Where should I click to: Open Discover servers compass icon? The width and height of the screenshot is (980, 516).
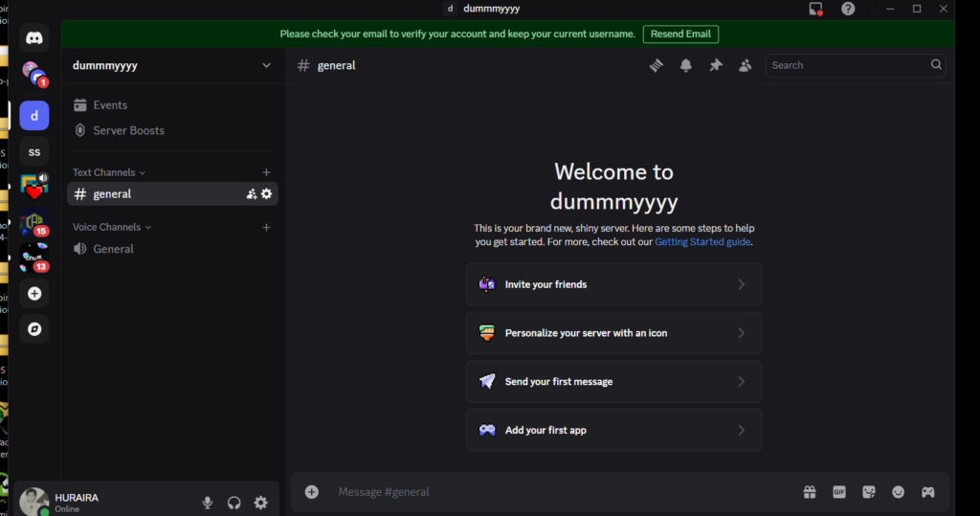34,329
